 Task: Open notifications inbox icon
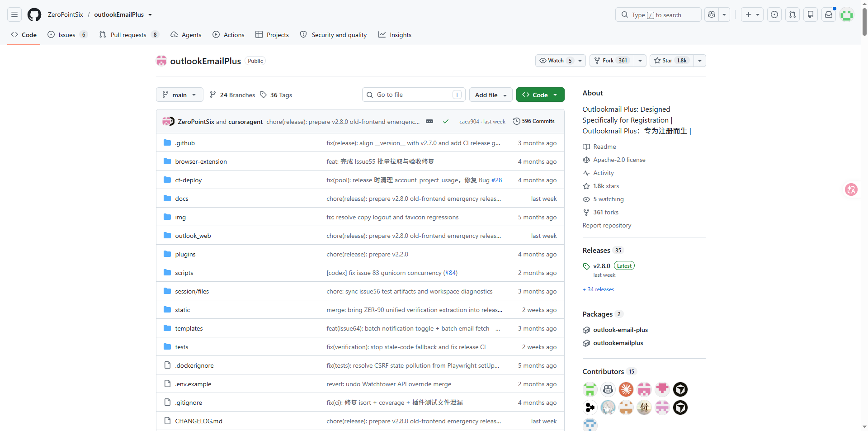pos(829,14)
